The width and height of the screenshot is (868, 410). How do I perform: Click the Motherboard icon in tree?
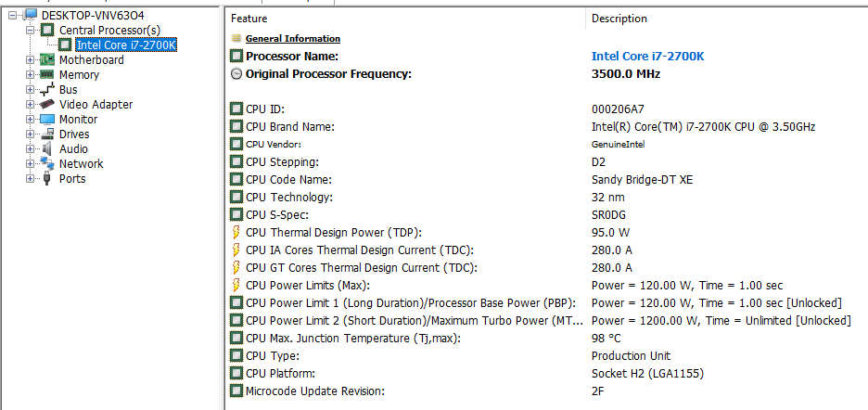click(x=47, y=60)
